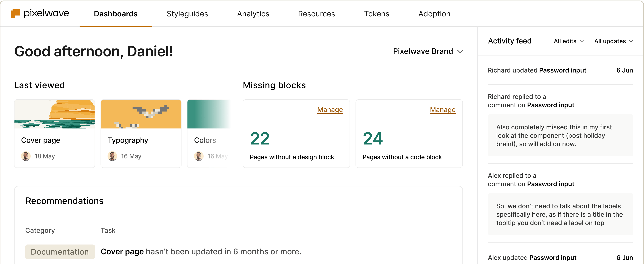Click the Documentation category tag
This screenshot has height=264, width=644.
[x=60, y=252]
